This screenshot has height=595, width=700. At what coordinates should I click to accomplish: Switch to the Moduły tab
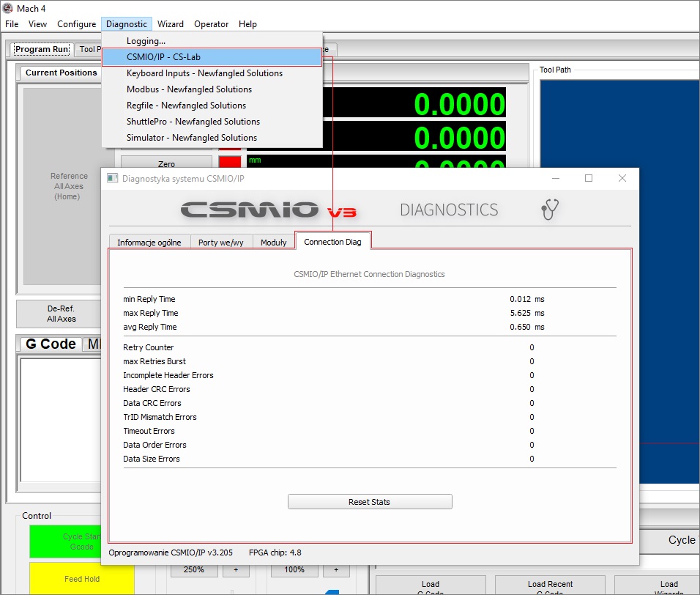pos(273,242)
